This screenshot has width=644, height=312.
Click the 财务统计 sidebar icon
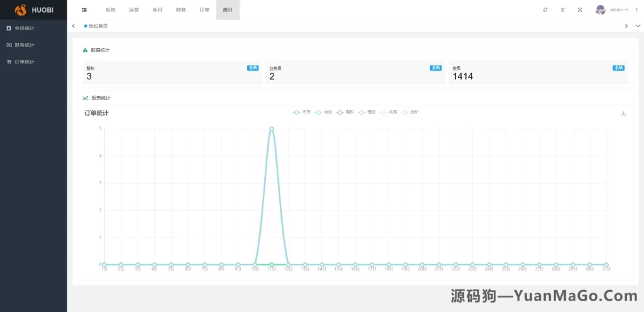9,45
